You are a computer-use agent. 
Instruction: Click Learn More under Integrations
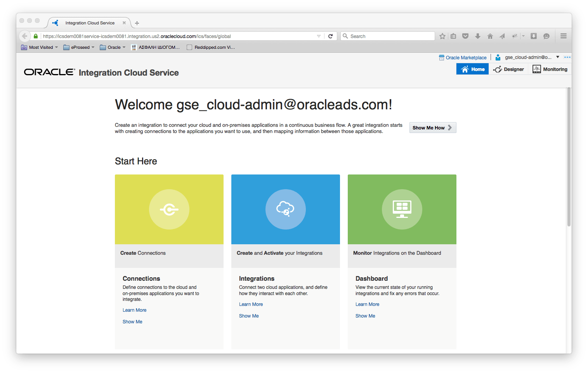click(251, 304)
